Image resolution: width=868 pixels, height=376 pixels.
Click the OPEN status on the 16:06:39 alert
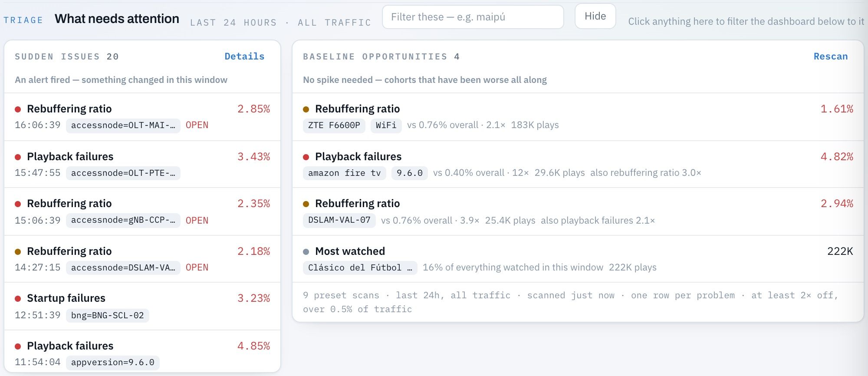(197, 125)
